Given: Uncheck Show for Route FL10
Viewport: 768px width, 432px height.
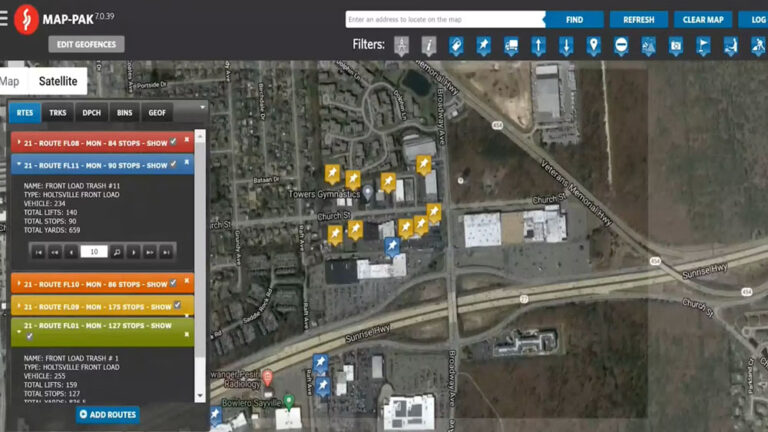Looking at the screenshot, I should point(173,283).
